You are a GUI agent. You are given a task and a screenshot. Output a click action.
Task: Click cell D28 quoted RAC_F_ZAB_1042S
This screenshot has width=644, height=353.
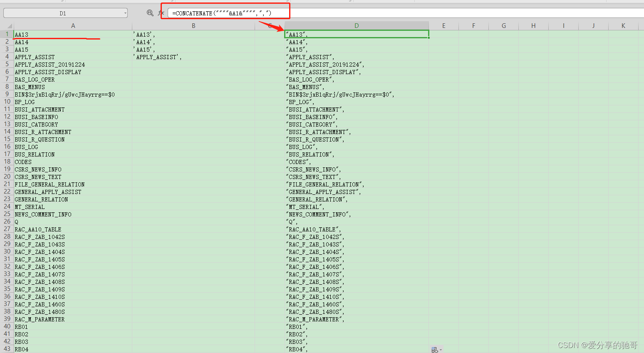[357, 237]
